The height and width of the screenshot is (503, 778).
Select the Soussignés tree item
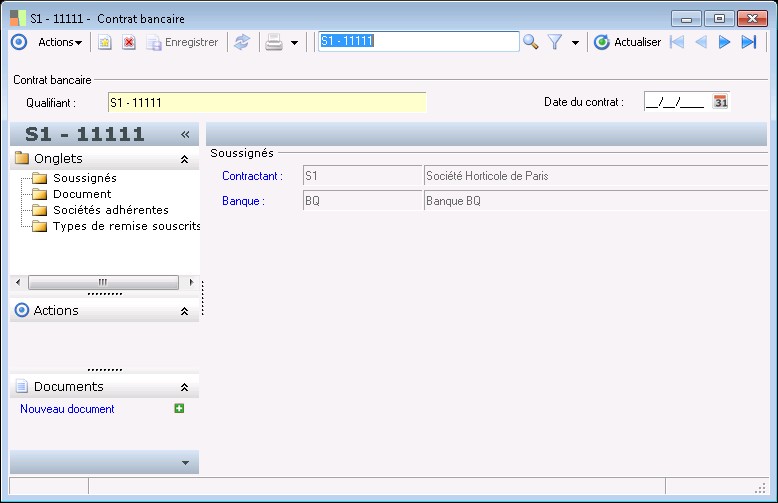point(85,178)
